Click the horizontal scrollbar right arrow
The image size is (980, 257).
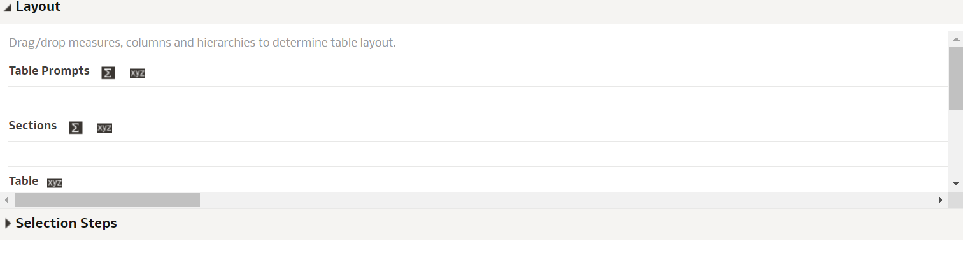coord(940,200)
